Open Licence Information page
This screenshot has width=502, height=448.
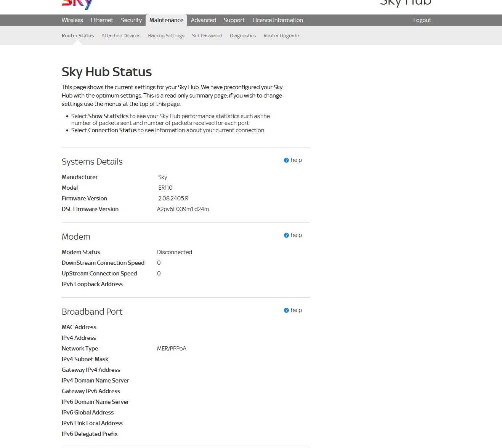pyautogui.click(x=277, y=20)
